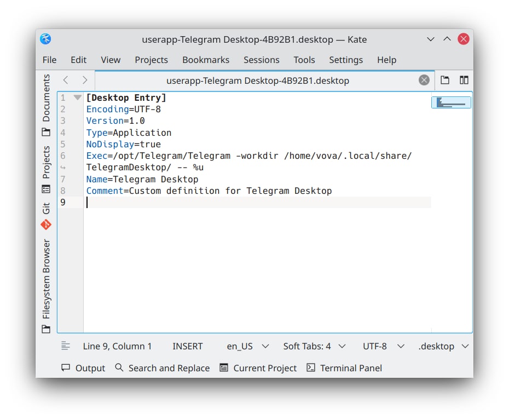The image size is (509, 420).
Task: Place cursor in empty line 9
Action: (x=258, y=202)
